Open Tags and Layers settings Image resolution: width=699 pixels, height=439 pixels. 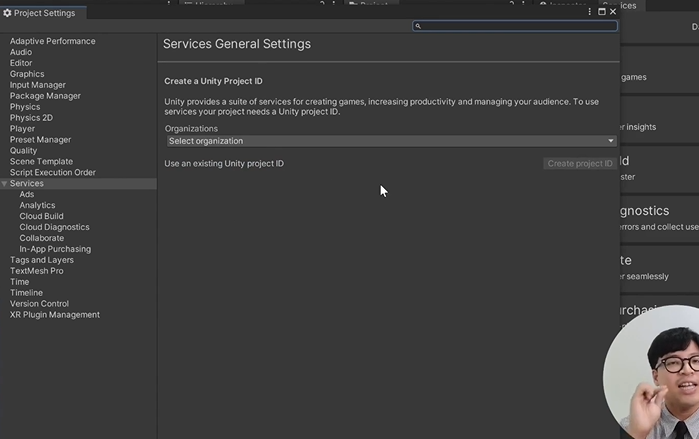(41, 260)
